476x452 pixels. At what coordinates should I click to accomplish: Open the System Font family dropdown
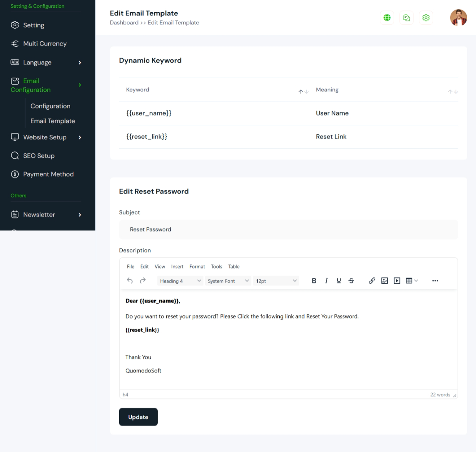(228, 281)
